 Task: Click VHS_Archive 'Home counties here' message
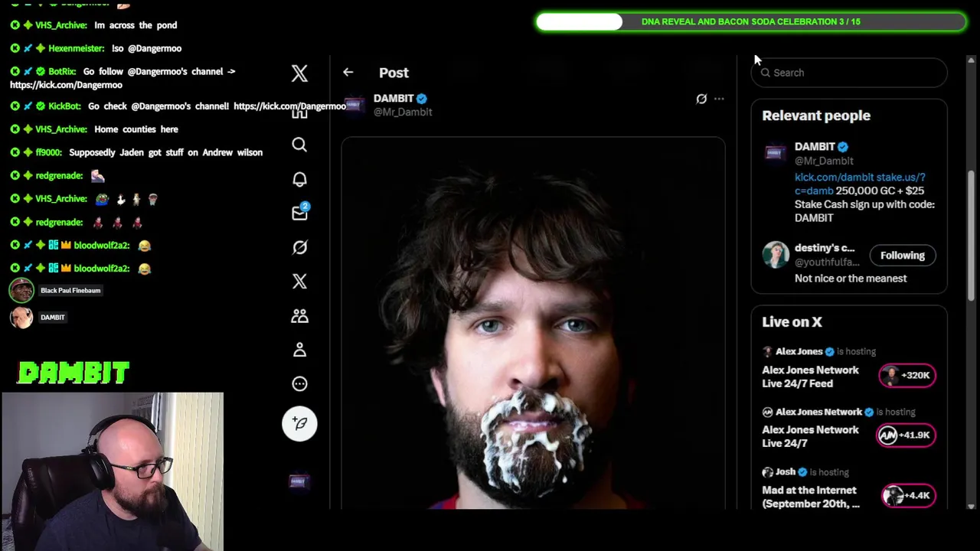(136, 129)
